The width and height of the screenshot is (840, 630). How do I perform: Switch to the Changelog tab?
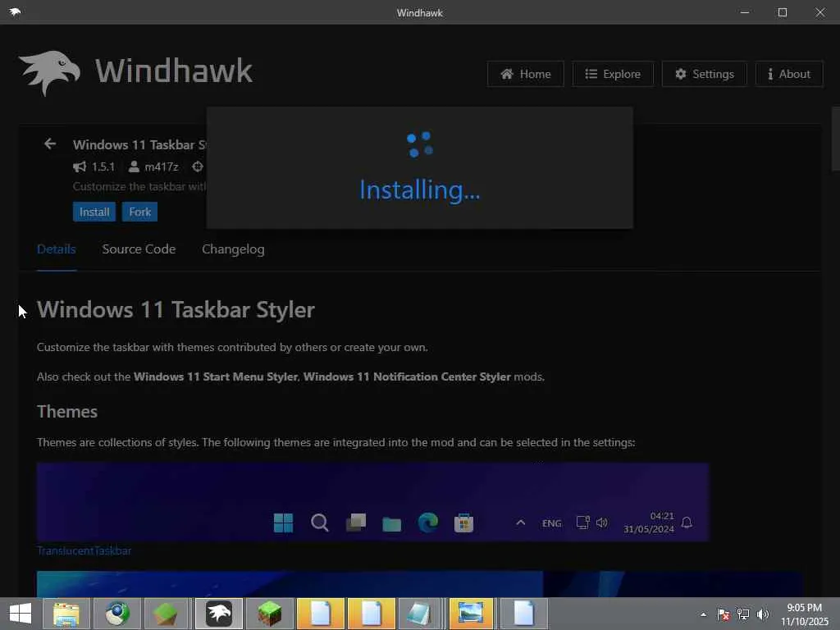(233, 249)
